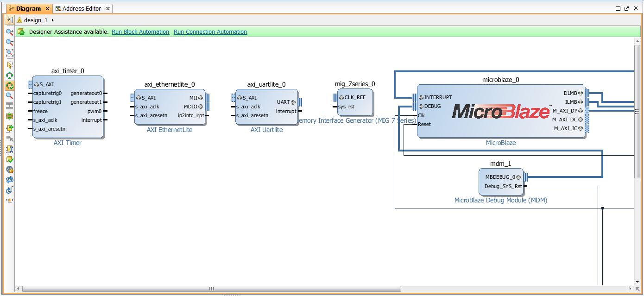This screenshot has width=644, height=296.
Task: Activate the select area arrow tool
Action: click(9, 65)
